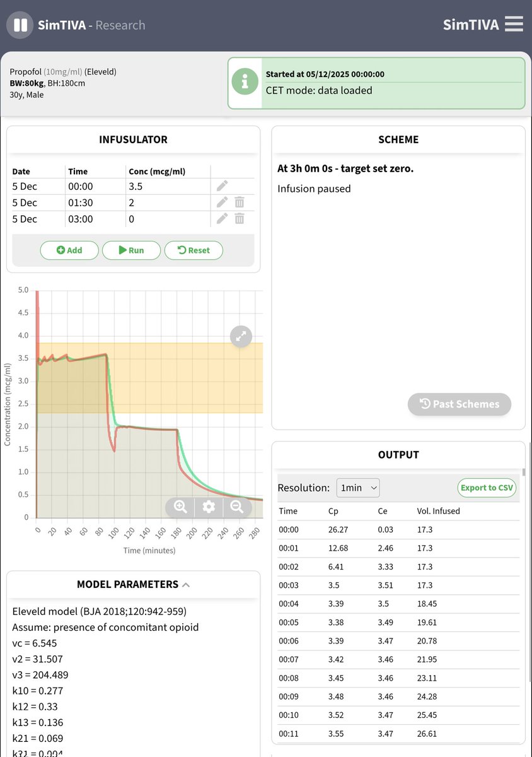Click Ce value 2.46 in output
The height and width of the screenshot is (757, 532).
pos(386,548)
